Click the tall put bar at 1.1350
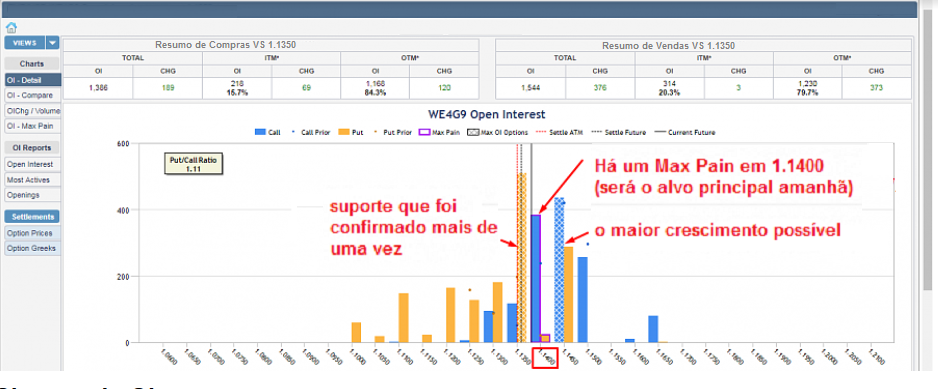The height and width of the screenshot is (389, 938). point(522,258)
